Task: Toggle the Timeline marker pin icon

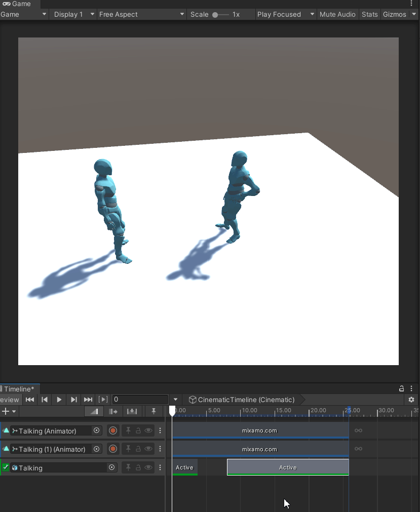Action: 154,411
